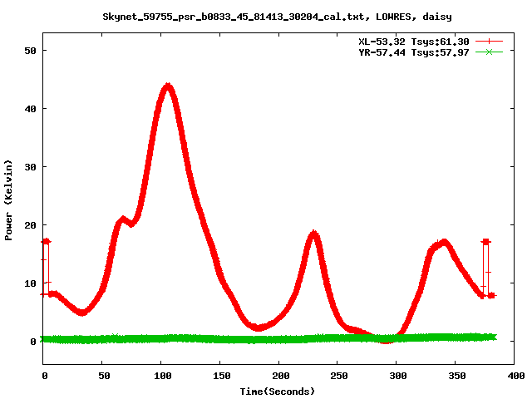Viewport: 532px width, 399px height.
Task: Click x-axis tick label 350
Action: tap(457, 376)
